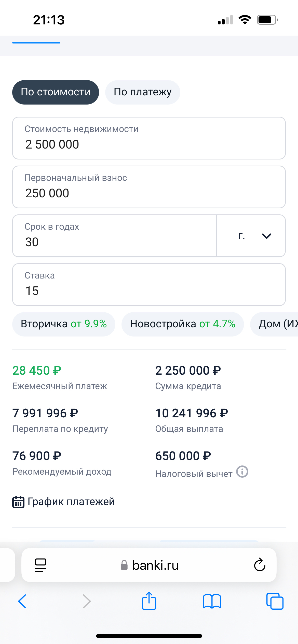Image resolution: width=298 pixels, height=644 pixels.
Task: Show open Safari tabs
Action: 275,601
